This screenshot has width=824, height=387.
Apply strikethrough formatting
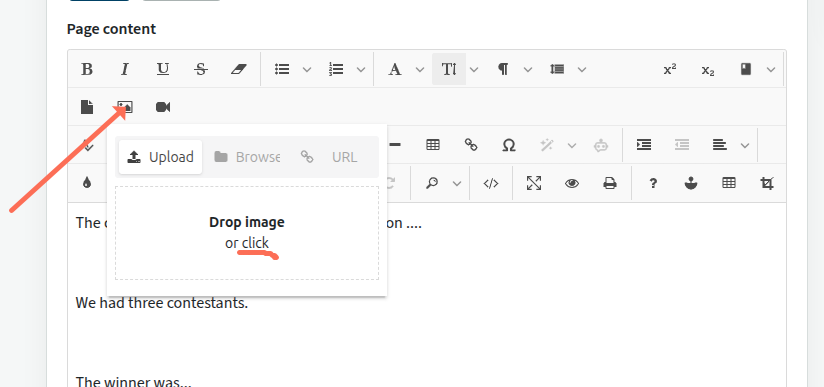click(x=200, y=69)
